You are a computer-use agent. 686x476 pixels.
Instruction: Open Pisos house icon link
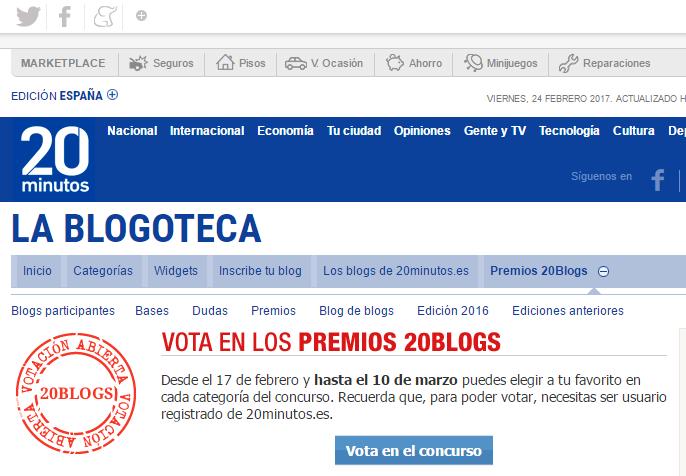coord(242,64)
